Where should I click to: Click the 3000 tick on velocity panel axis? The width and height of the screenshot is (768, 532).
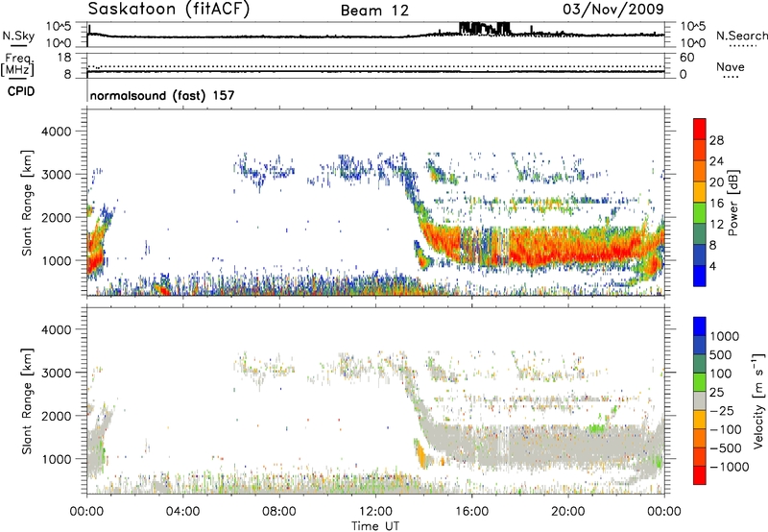pos(56,373)
